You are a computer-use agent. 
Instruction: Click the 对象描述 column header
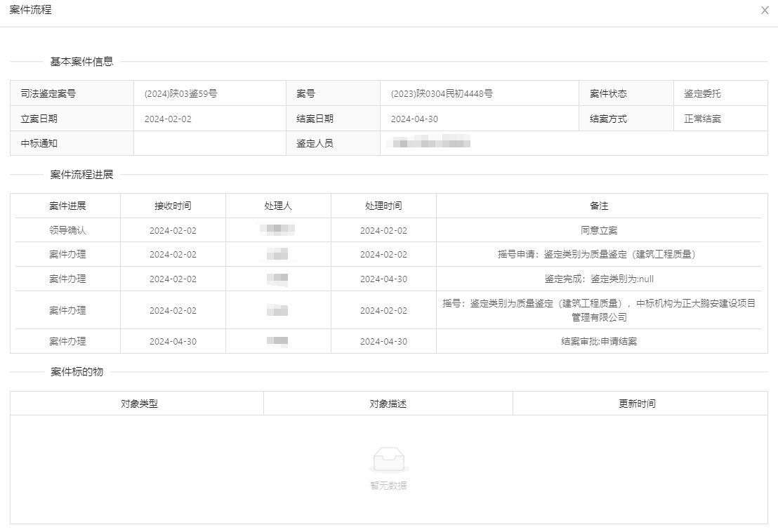388,404
